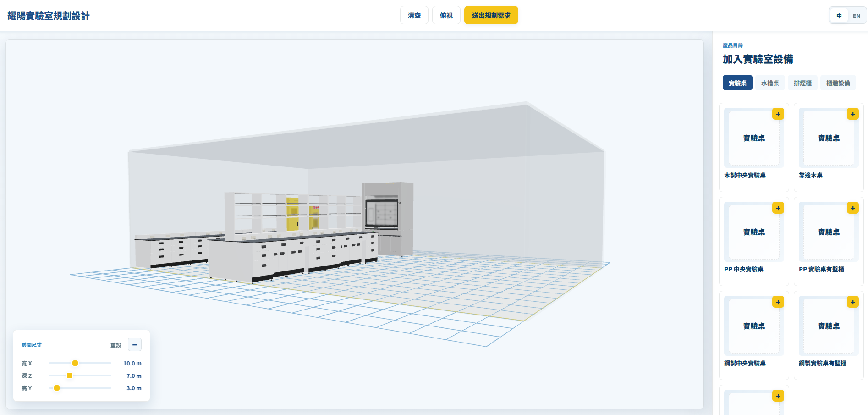The height and width of the screenshot is (415, 868).
Task: Collapse the 房間尺寸 panel with minus button
Action: tap(135, 345)
